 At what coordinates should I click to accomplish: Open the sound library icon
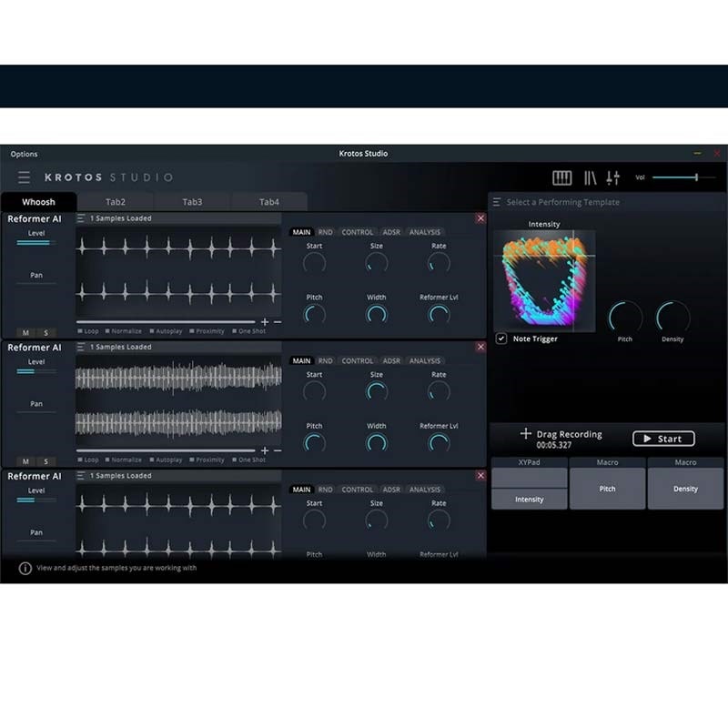click(590, 177)
